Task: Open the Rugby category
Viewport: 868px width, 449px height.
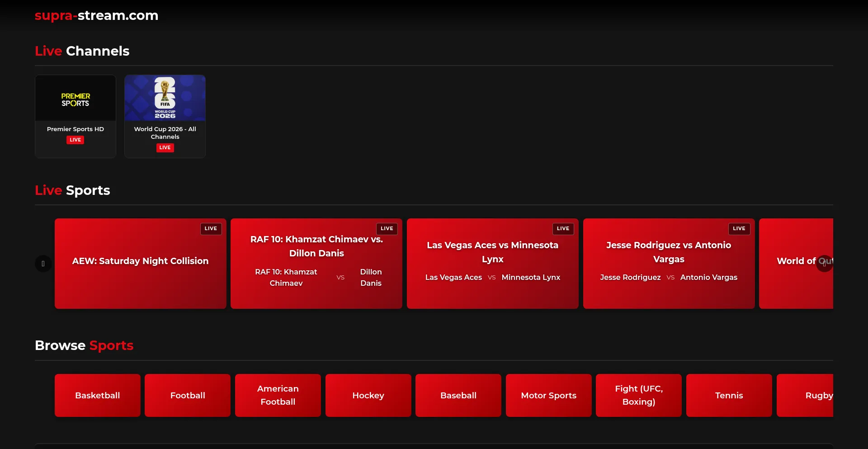Action: (805, 395)
